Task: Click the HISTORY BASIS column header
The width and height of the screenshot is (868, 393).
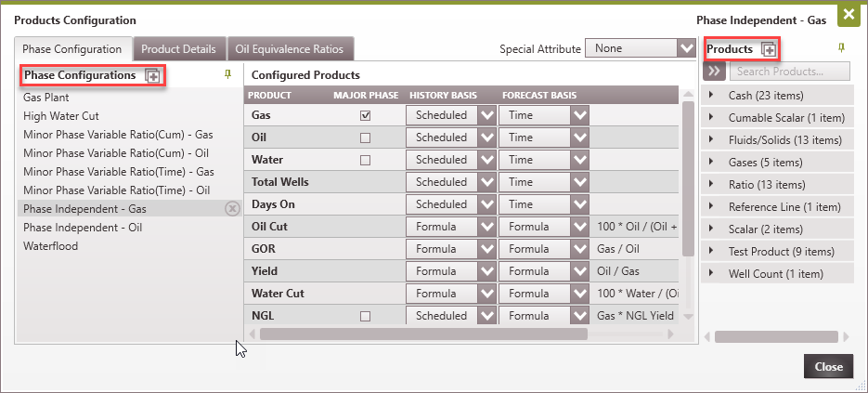Action: [x=442, y=95]
